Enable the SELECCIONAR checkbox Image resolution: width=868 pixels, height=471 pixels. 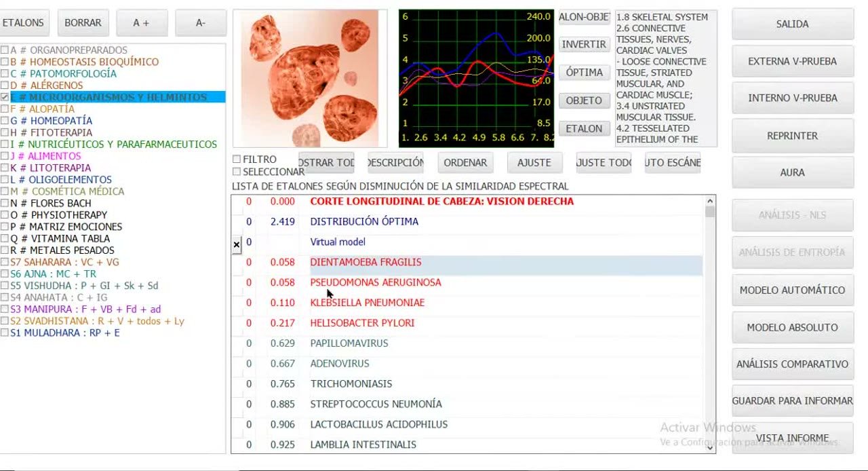coord(237,172)
